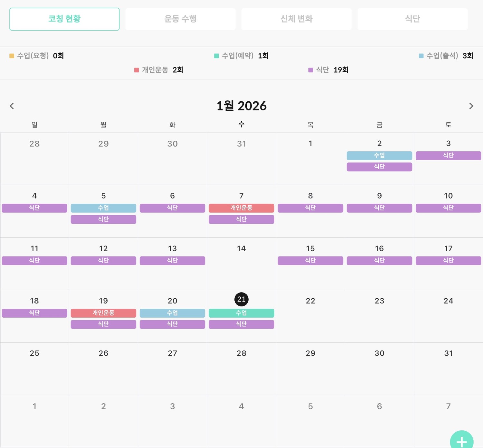
Task: Open the 식단 entry on January 13
Action: coord(172,260)
